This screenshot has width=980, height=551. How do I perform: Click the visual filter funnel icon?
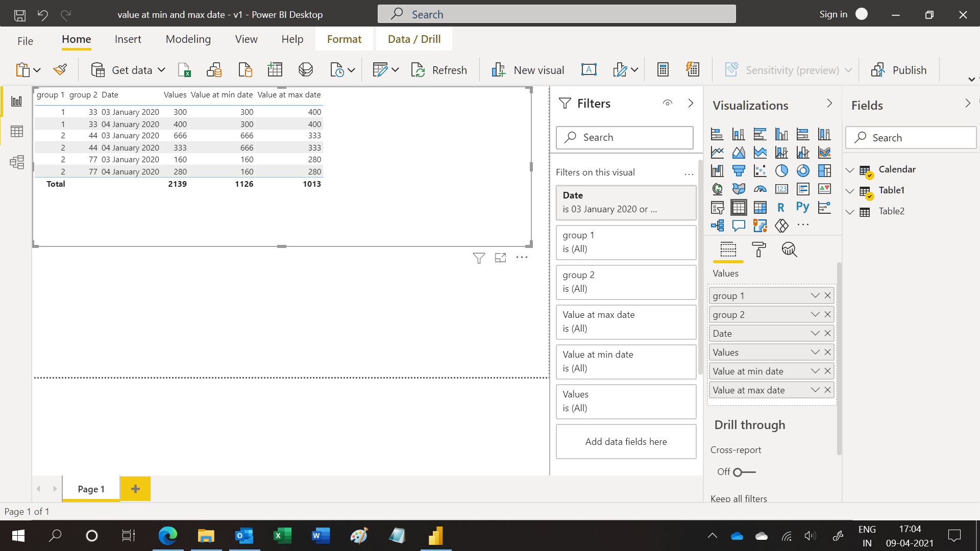click(479, 258)
